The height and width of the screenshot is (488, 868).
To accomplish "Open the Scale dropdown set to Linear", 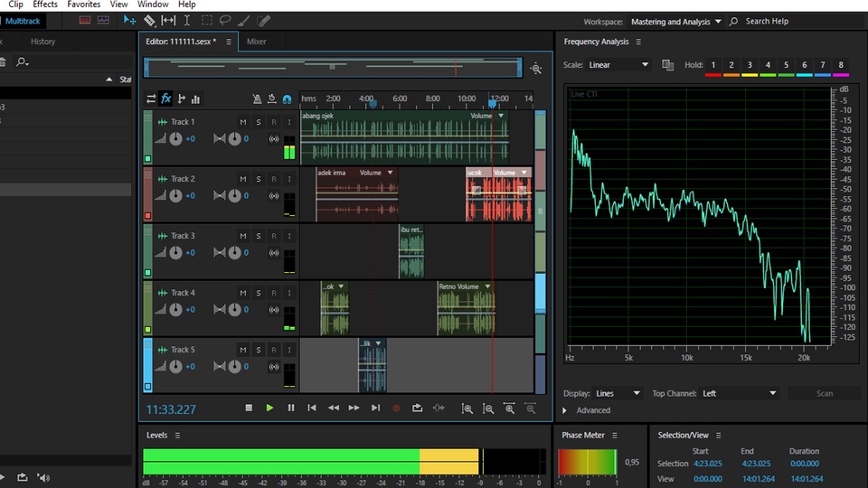I will tap(618, 65).
